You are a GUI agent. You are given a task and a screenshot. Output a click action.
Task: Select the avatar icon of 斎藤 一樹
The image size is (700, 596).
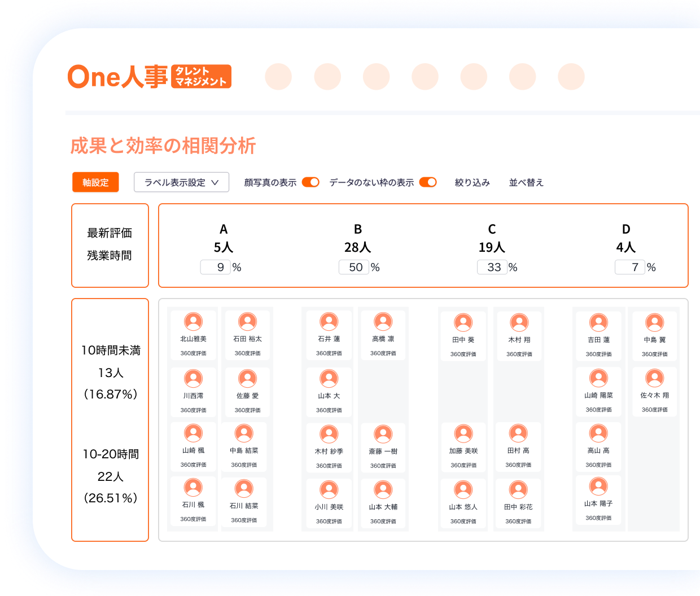(x=383, y=435)
